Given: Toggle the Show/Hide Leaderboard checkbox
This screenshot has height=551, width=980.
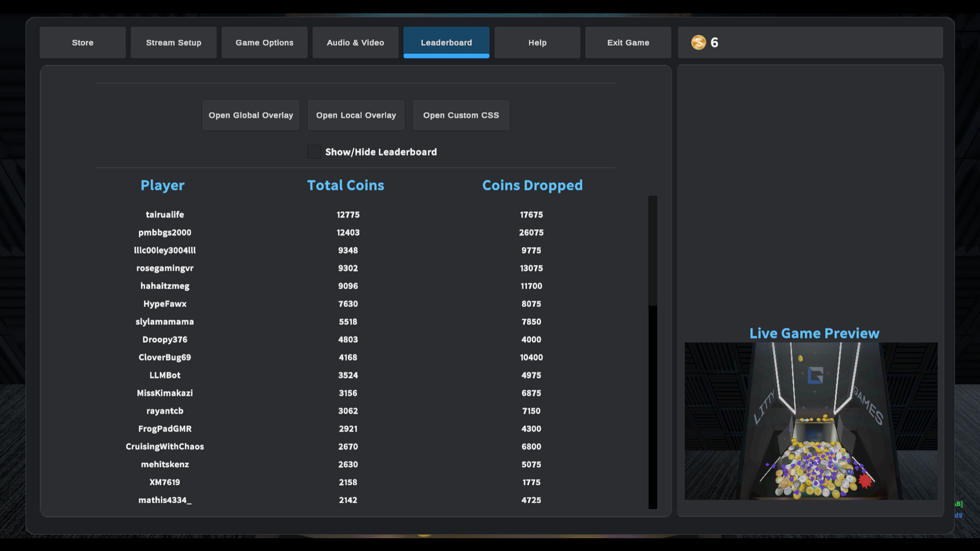Looking at the screenshot, I should [314, 152].
